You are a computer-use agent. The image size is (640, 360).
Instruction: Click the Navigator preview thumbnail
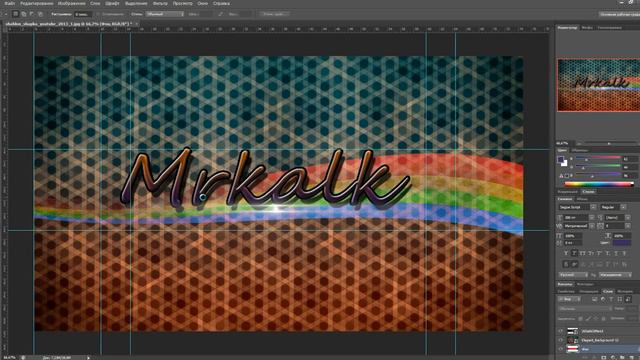point(599,85)
